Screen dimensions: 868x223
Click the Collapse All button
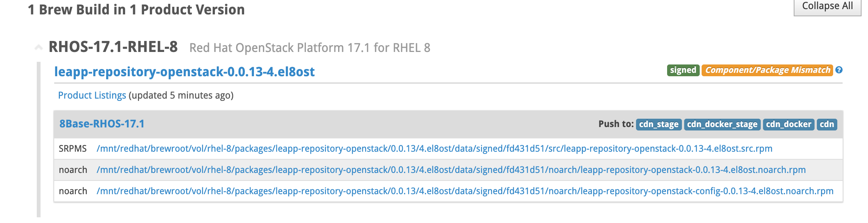coord(827,7)
